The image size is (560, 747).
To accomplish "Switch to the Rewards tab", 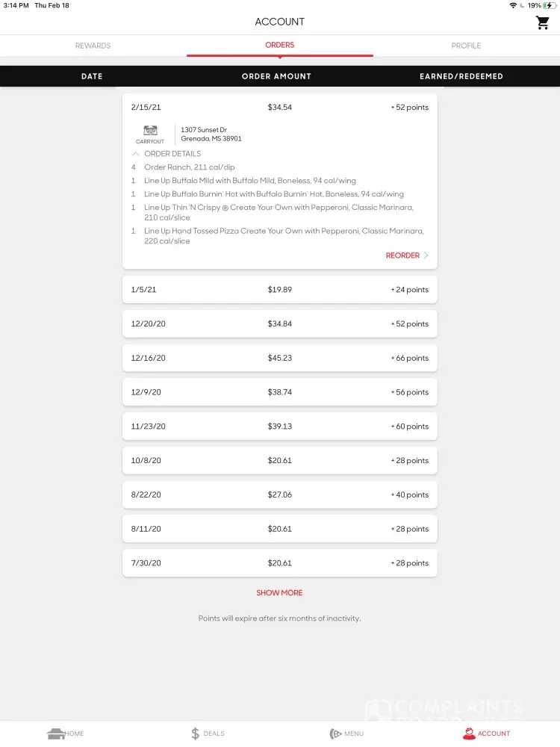I will coord(93,46).
